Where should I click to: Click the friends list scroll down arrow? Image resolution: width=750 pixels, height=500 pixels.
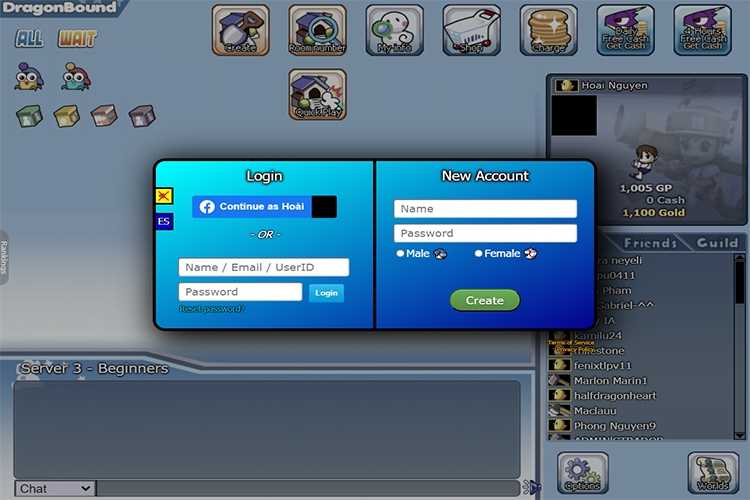tap(739, 435)
